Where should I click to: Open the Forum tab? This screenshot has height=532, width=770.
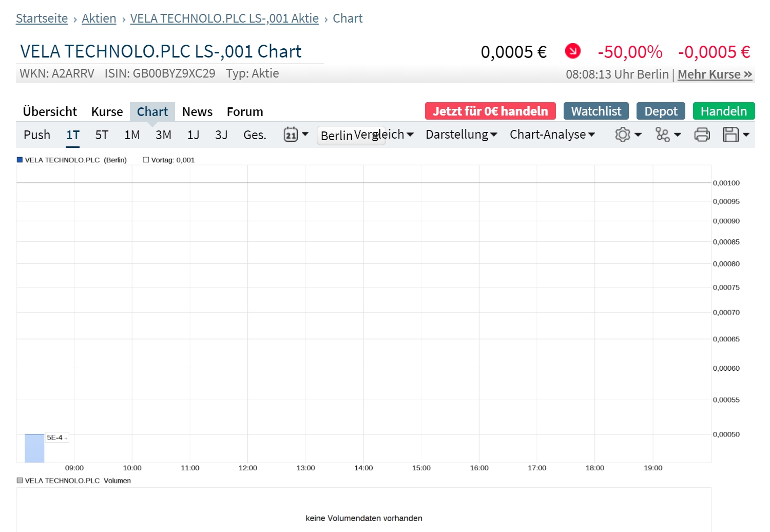(245, 112)
